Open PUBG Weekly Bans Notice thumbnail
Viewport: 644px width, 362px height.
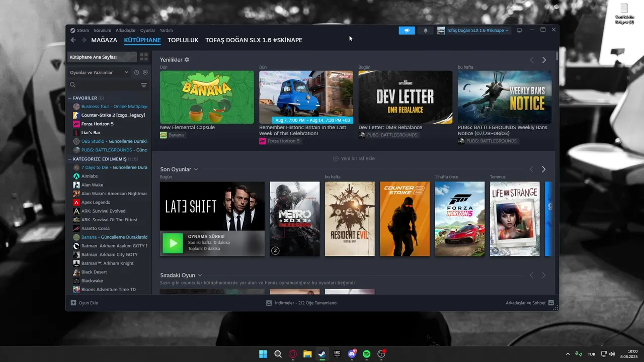coord(505,97)
